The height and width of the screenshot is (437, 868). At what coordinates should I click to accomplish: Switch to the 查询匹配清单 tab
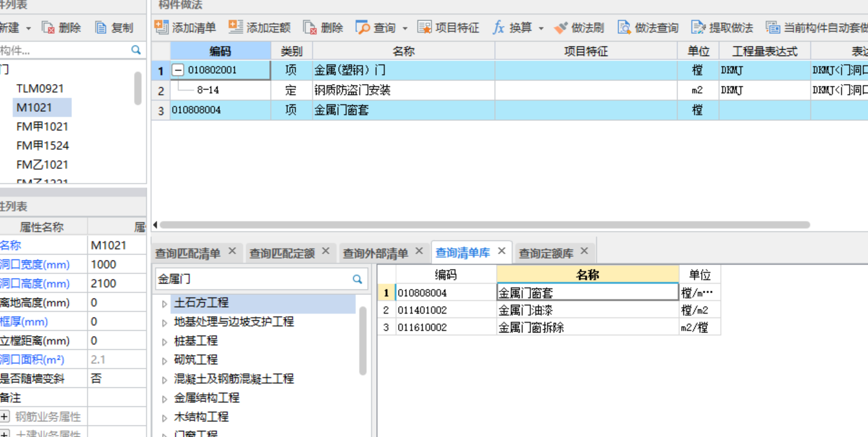[188, 253]
